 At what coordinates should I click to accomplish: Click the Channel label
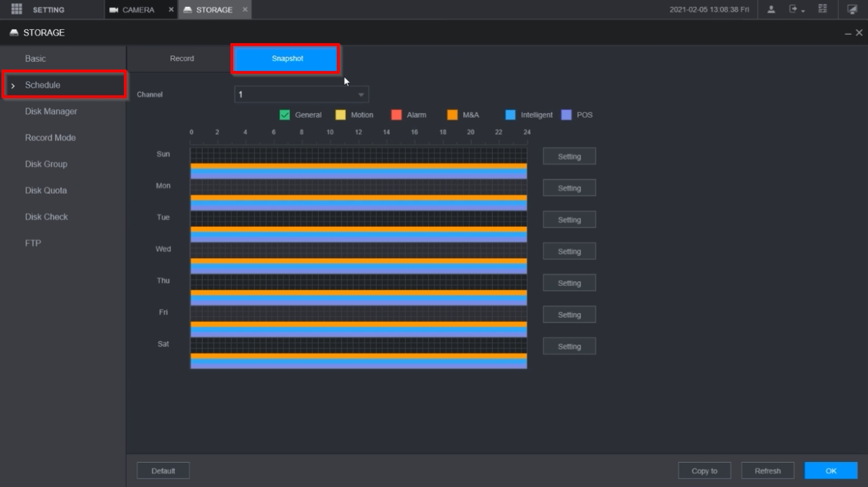tap(150, 95)
